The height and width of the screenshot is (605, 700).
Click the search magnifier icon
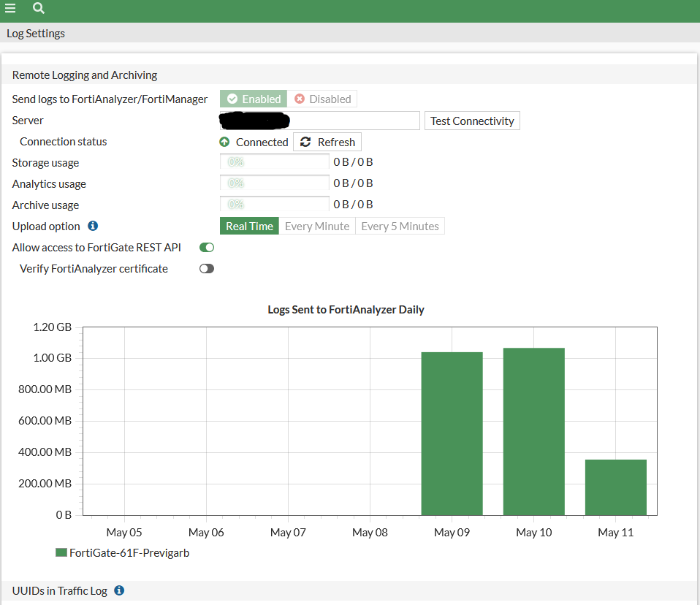pyautogui.click(x=39, y=9)
